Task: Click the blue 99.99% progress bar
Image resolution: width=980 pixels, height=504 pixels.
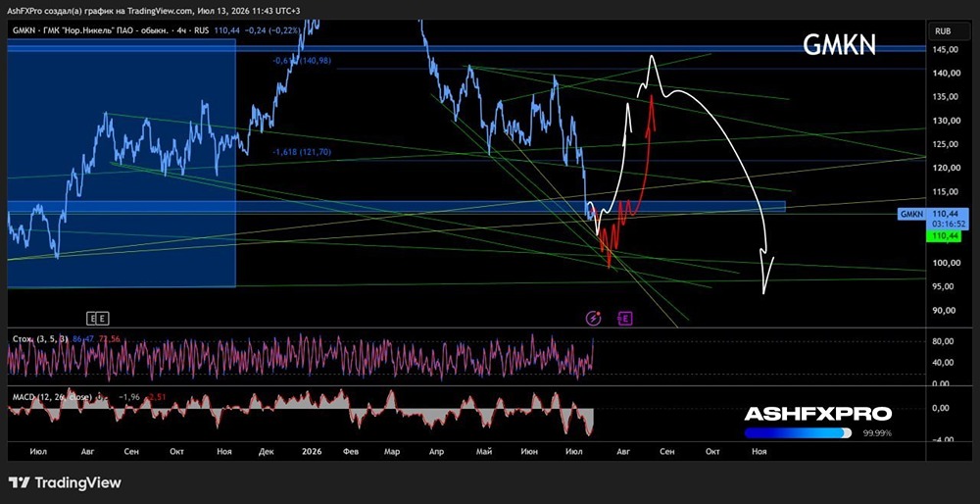Action: coord(798,432)
